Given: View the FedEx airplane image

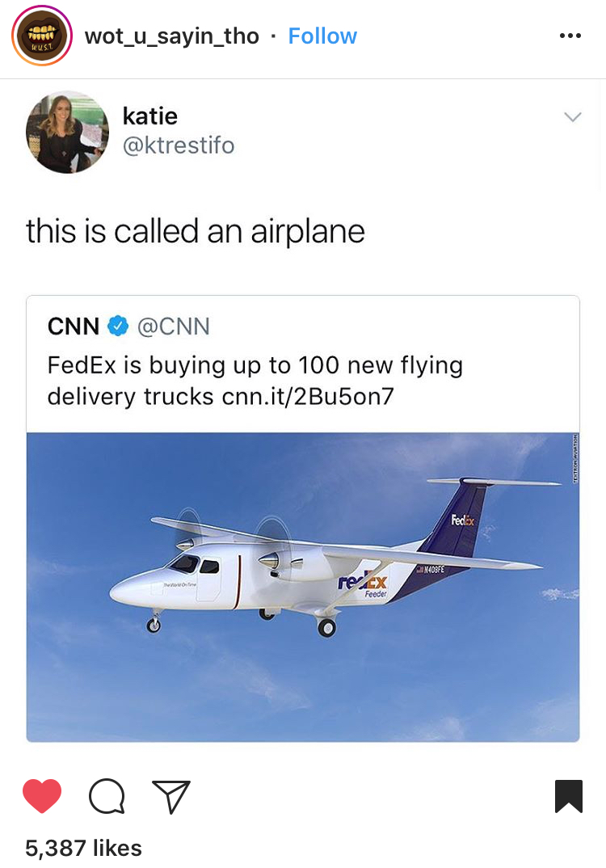Looking at the screenshot, I should (303, 587).
